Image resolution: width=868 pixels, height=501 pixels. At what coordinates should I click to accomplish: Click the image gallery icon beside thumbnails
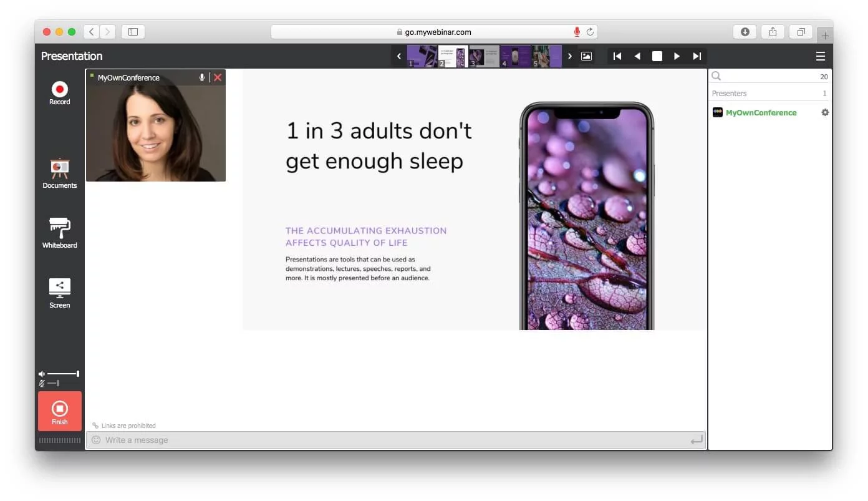(x=586, y=56)
